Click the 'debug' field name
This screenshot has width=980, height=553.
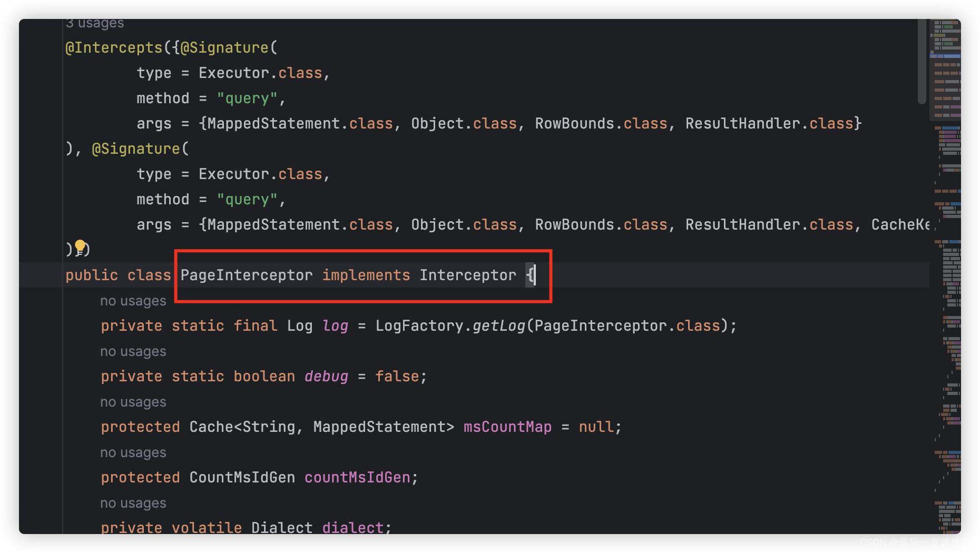pyautogui.click(x=326, y=376)
